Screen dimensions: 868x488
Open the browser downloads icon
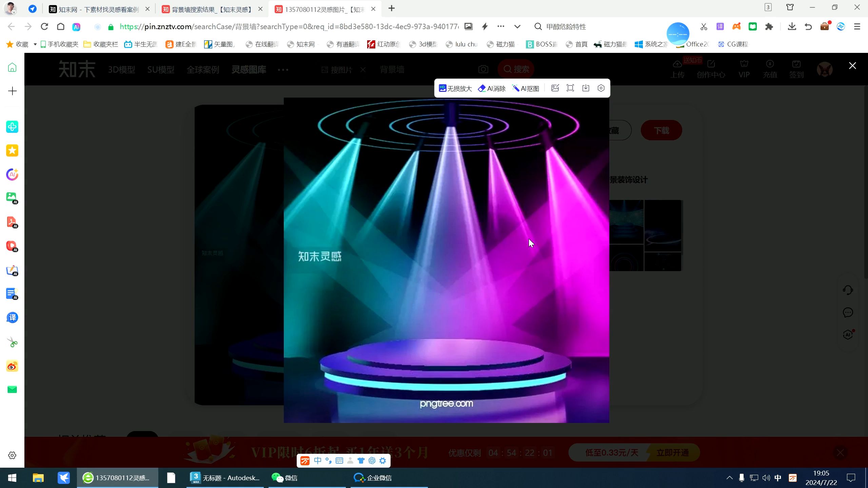pyautogui.click(x=792, y=27)
